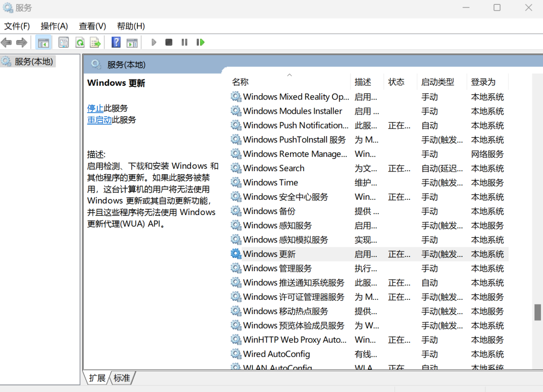Screen dimensions: 543x392
Task: Select 服务(本地) in the left tree
Action: [x=33, y=61]
